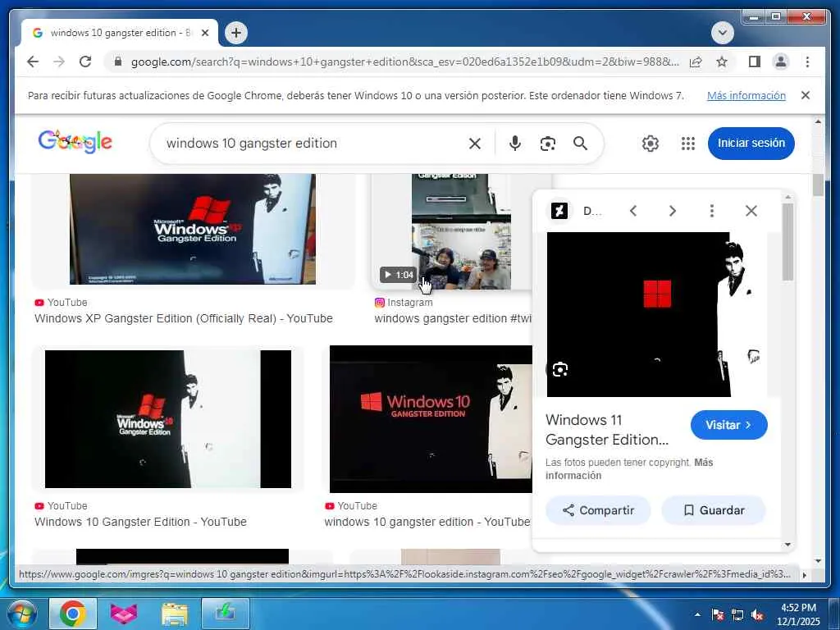Click the windows gangster edition #twi Instagram title
This screenshot has width=840, height=630.
[x=453, y=319]
